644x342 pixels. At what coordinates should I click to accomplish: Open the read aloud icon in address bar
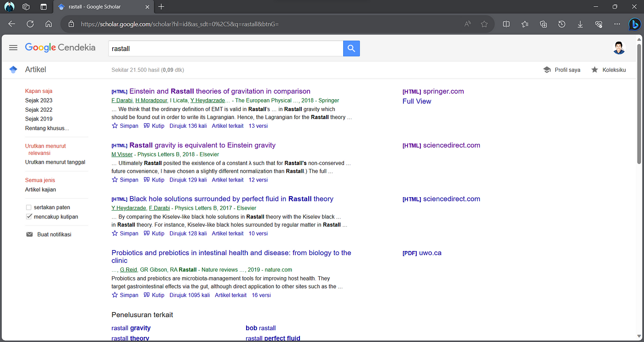(467, 24)
